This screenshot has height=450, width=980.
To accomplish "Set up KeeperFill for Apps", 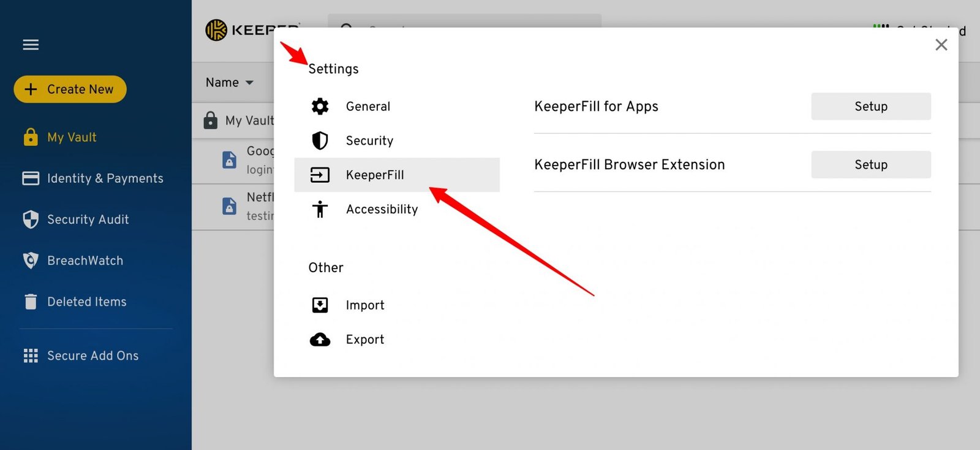I will tap(870, 106).
